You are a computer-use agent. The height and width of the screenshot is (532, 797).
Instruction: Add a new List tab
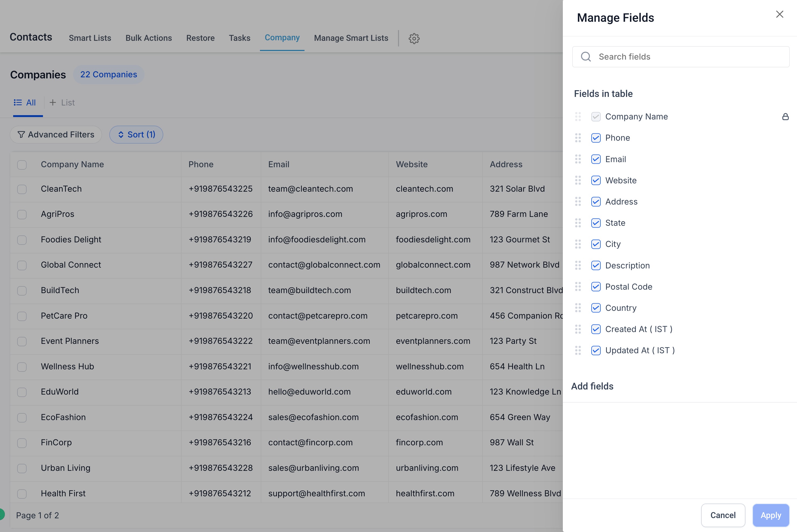click(62, 103)
